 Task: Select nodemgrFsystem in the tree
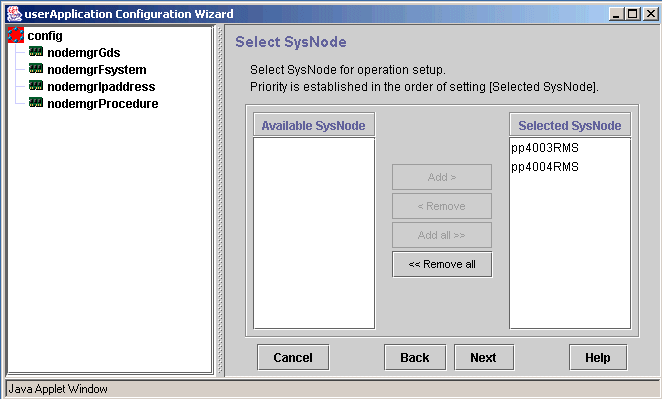pyautogui.click(x=97, y=70)
